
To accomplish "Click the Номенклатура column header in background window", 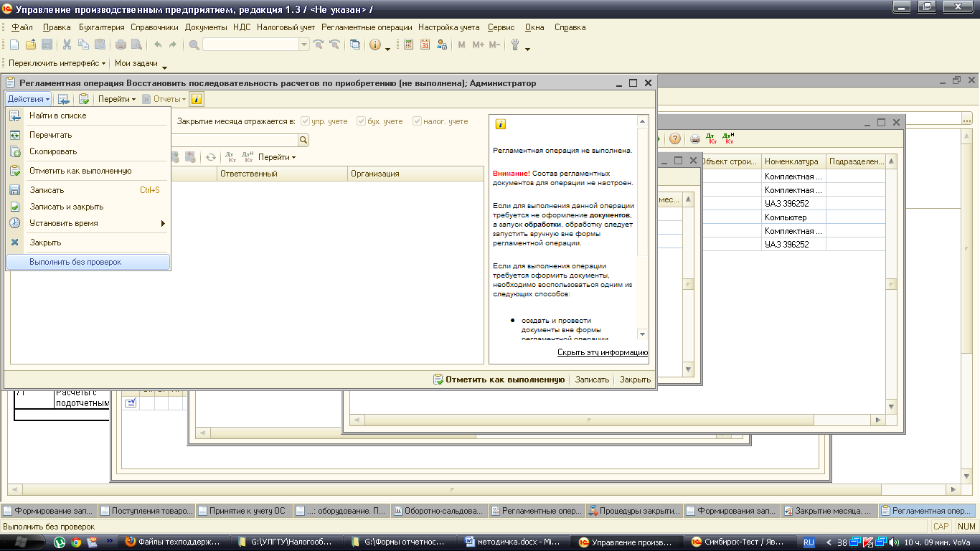I will [x=793, y=161].
